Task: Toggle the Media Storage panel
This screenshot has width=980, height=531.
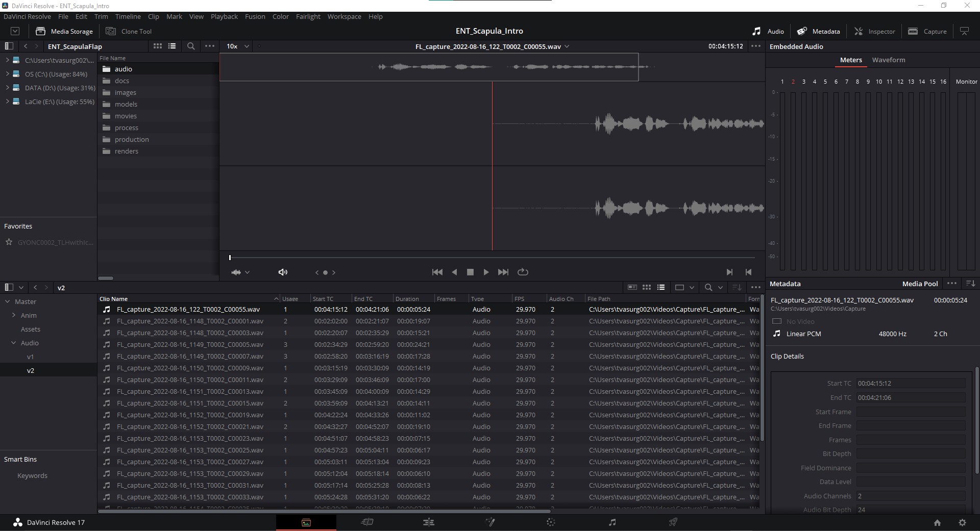Action: [x=64, y=31]
